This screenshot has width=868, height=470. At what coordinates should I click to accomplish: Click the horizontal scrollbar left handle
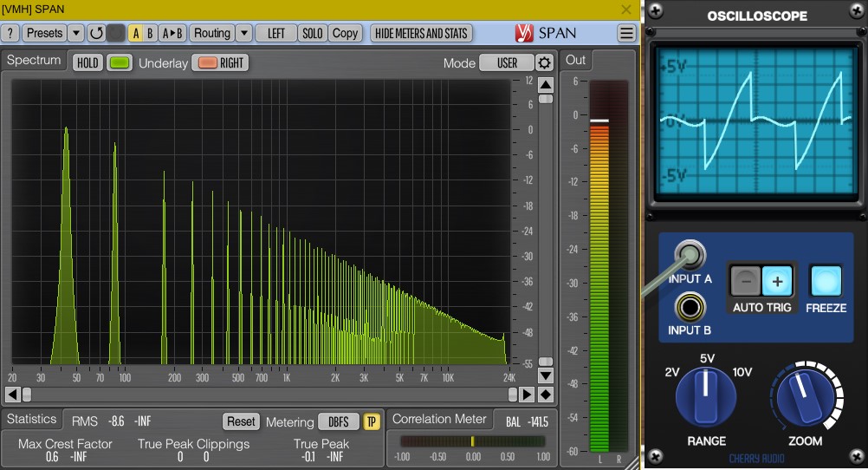(26, 395)
